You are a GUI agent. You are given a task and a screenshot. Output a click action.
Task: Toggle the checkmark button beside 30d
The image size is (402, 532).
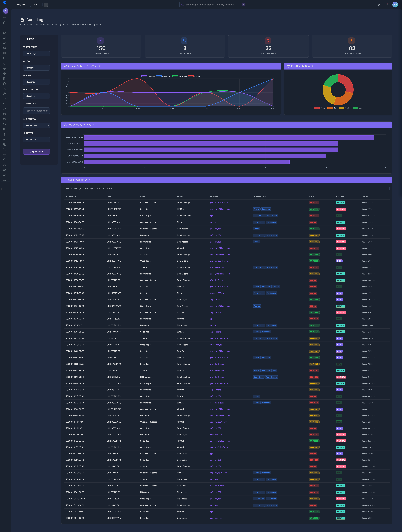[46, 5]
